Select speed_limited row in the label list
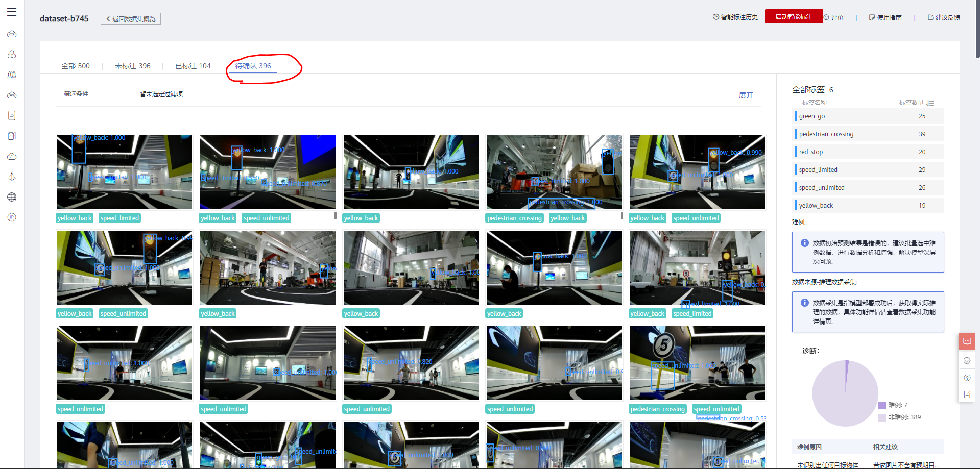Image resolution: width=980 pixels, height=469 pixels. [869, 169]
